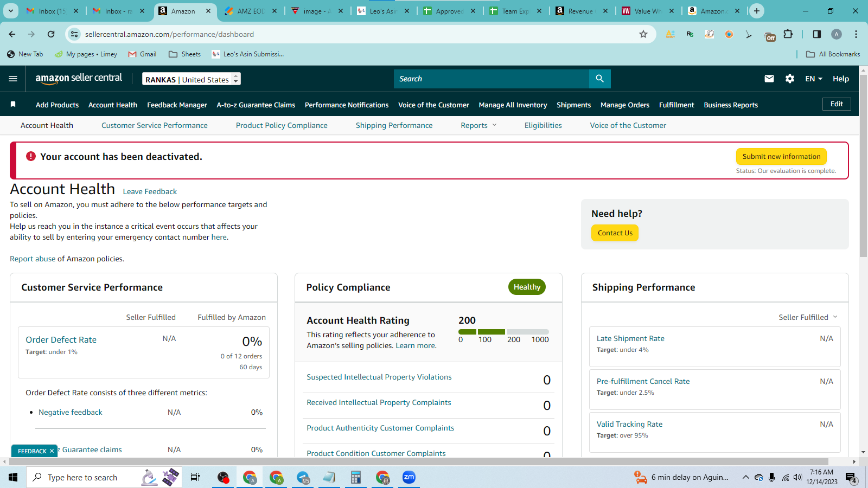Viewport: 868px width, 488px height.
Task: Click the Learn more link under Account Health Rating
Action: pyautogui.click(x=415, y=345)
